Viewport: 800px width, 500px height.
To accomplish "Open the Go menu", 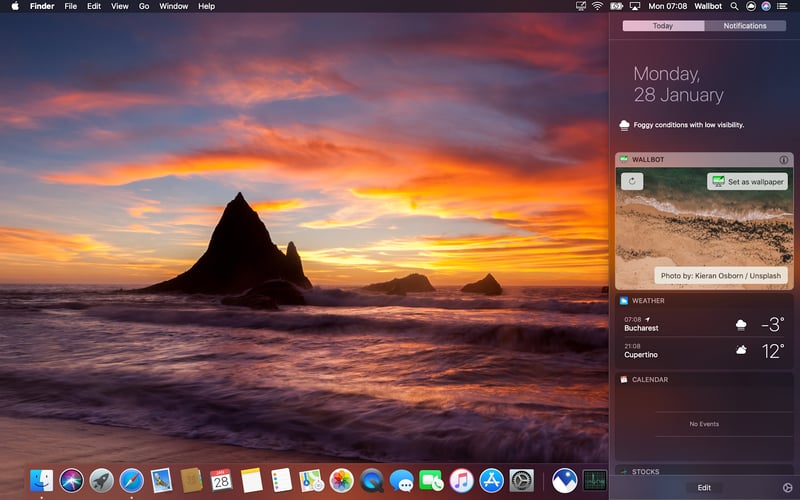I will [x=144, y=6].
